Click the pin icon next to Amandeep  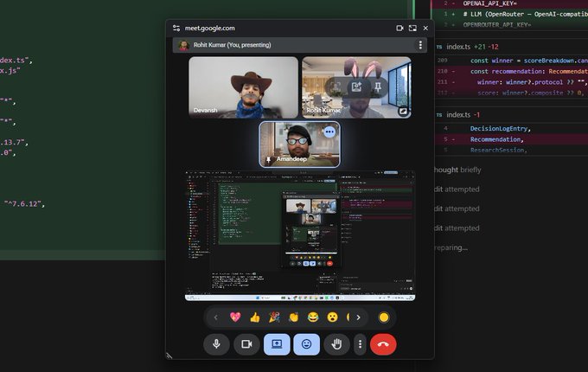tap(269, 160)
